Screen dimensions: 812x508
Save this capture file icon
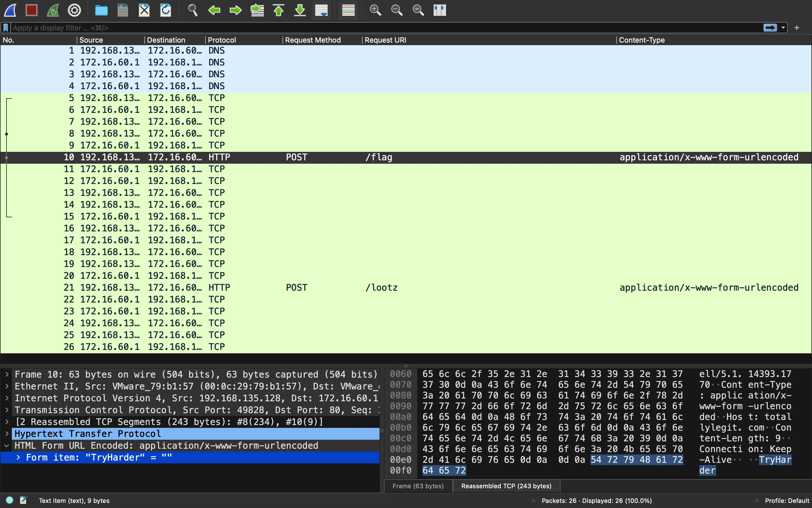tap(123, 10)
